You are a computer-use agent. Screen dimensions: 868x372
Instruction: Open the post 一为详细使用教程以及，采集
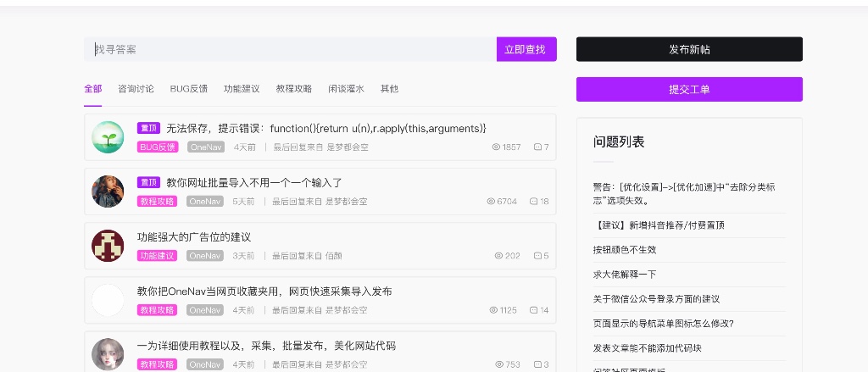pyautogui.click(x=266, y=346)
